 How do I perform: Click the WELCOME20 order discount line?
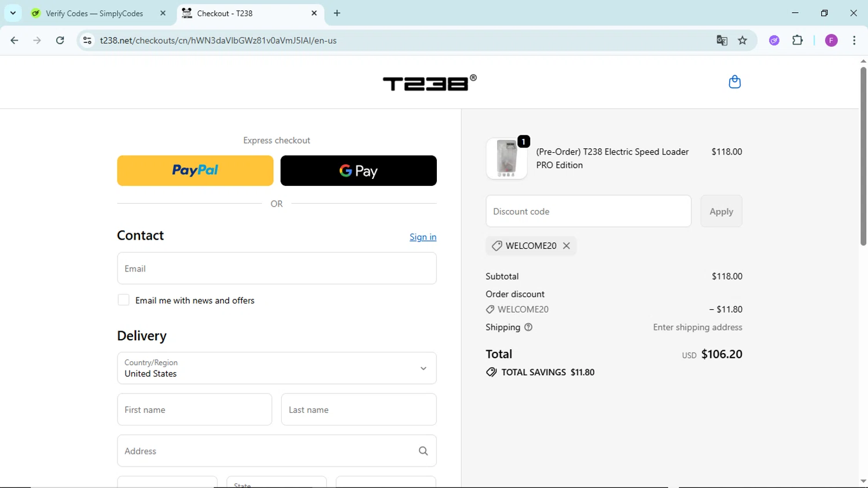click(517, 310)
